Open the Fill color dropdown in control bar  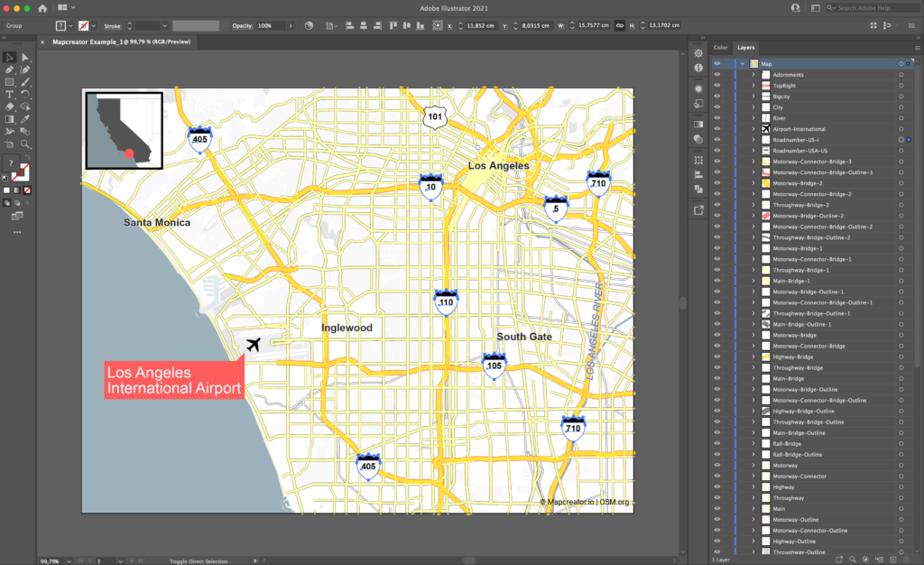click(x=70, y=26)
